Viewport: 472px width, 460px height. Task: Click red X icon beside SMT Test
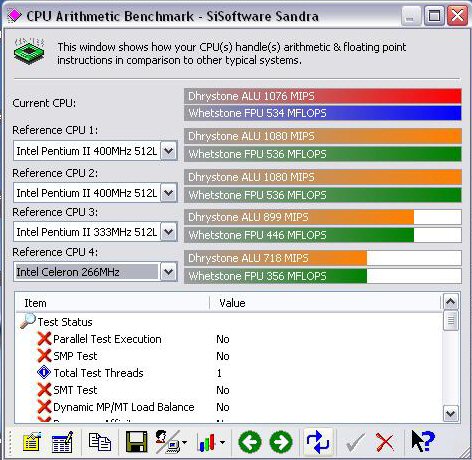[44, 390]
